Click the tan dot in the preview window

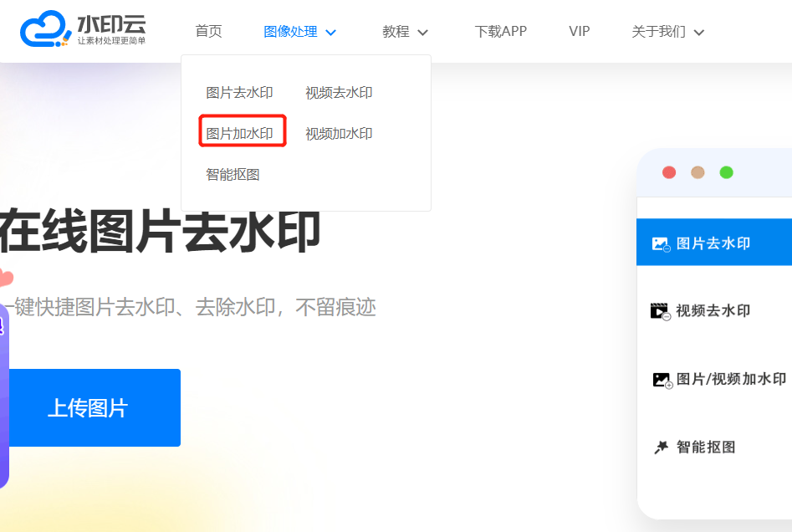tap(697, 172)
